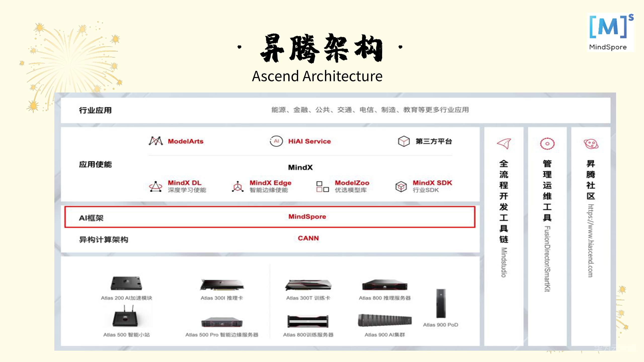Click the MindSpore logo in corner
The width and height of the screenshot is (644, 362).
pos(611,32)
